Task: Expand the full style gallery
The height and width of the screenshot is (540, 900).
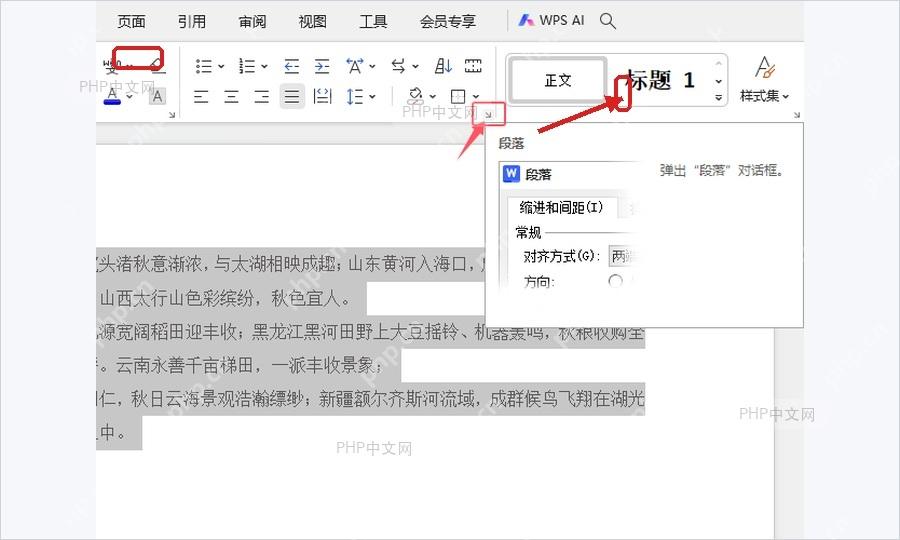Action: click(719, 98)
